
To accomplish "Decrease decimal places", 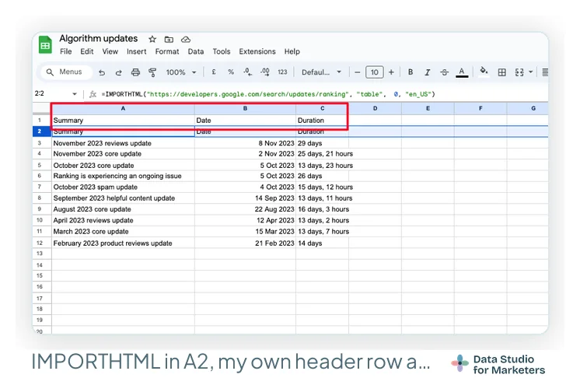I will pyautogui.click(x=247, y=72).
